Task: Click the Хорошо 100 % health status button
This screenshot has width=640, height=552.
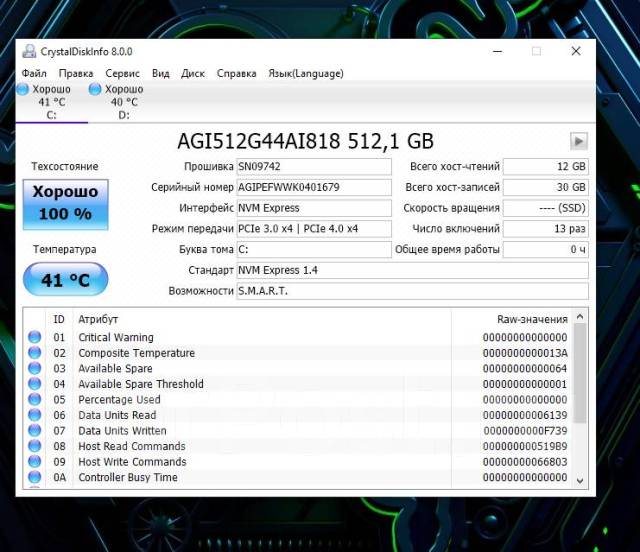Action: [66, 205]
